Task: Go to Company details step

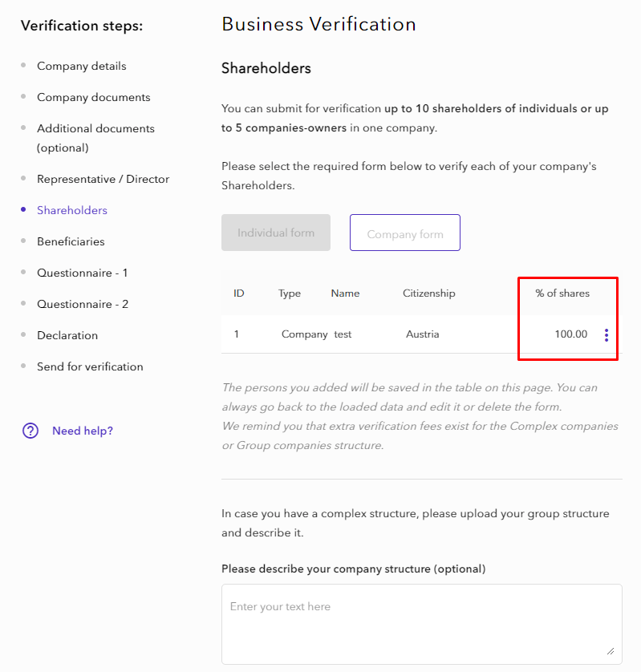Action: coord(81,66)
